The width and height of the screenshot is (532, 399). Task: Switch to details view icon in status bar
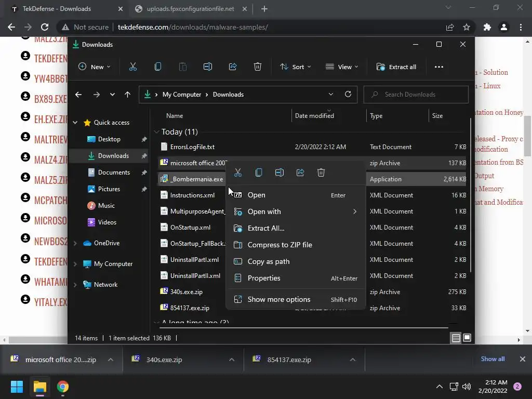click(x=456, y=338)
